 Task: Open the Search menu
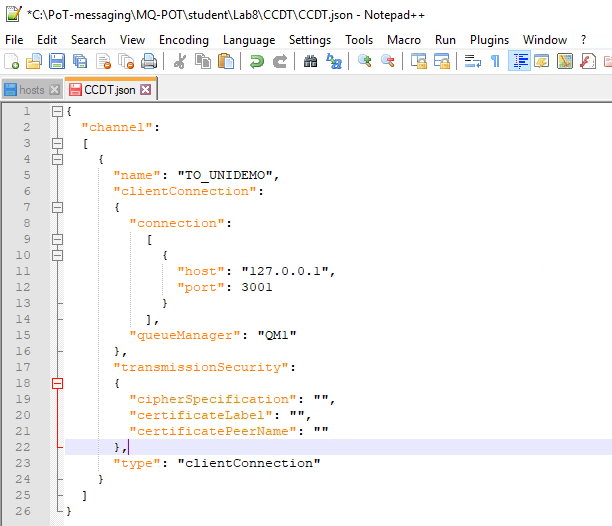tap(88, 40)
